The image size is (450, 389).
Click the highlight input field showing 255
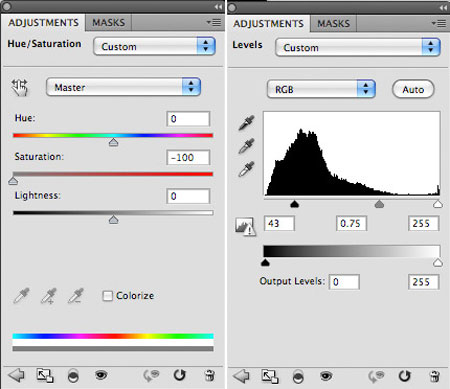tap(424, 223)
